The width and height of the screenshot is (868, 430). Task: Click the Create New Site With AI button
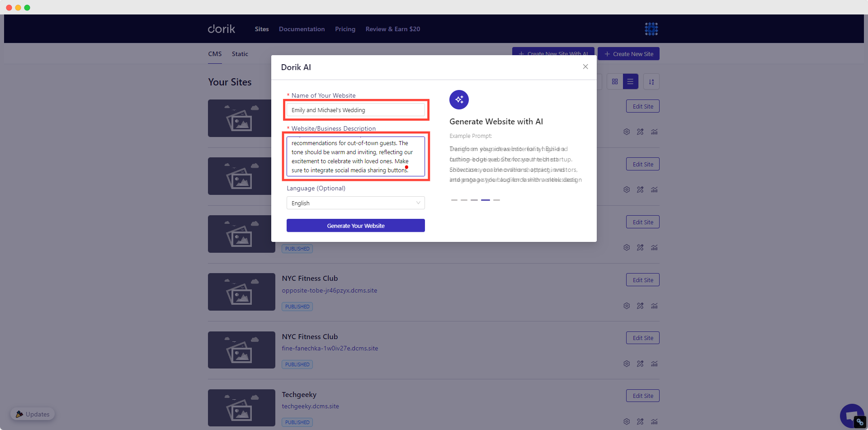[553, 52]
